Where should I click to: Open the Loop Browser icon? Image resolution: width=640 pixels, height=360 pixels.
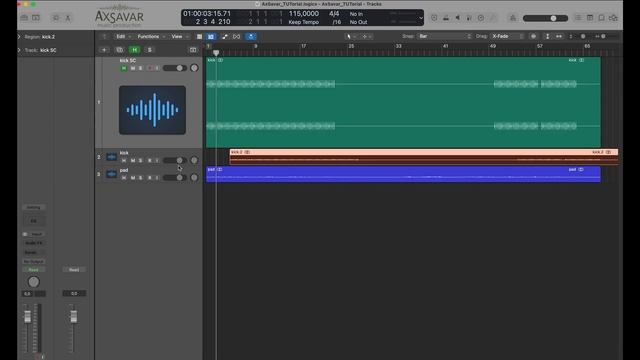pos(602,18)
